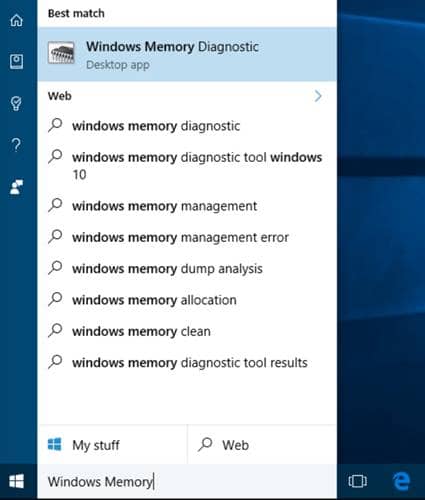
Task: Pick 'windows memory diagnostic tool results' suggestion
Action: coord(187,363)
